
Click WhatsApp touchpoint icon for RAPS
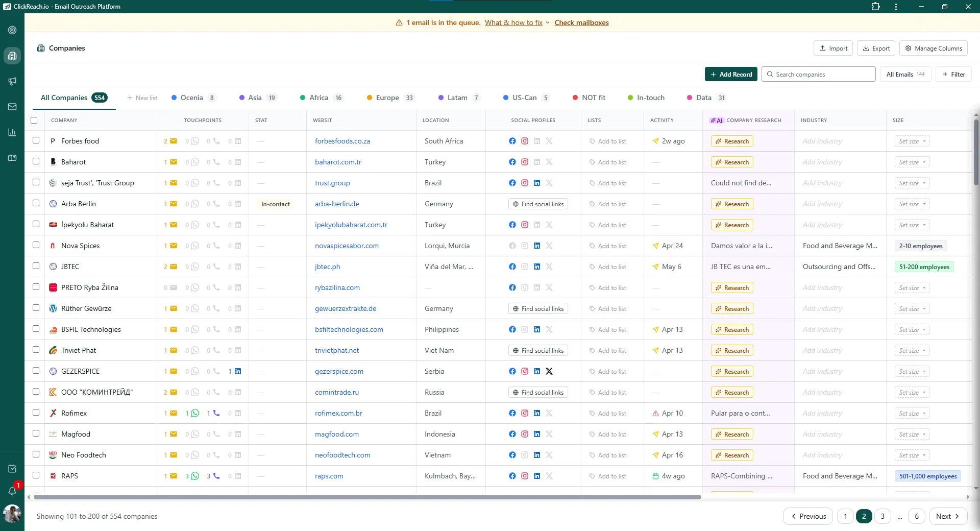195,476
